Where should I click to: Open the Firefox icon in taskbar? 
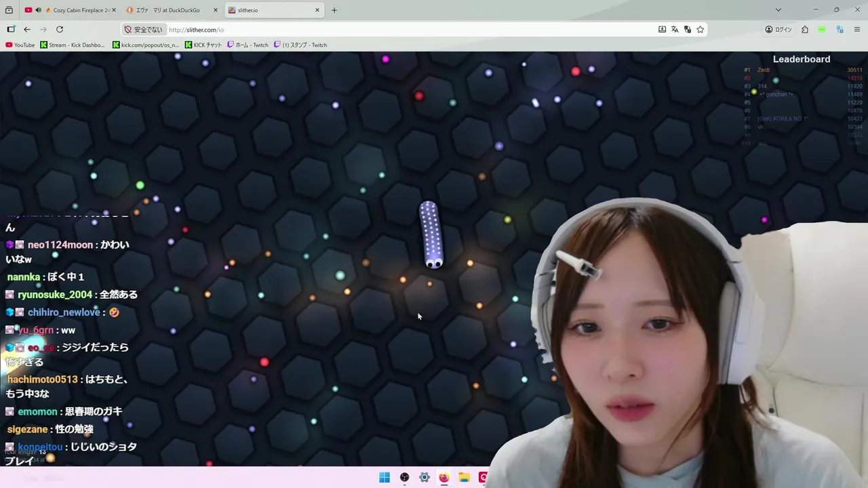point(443,477)
